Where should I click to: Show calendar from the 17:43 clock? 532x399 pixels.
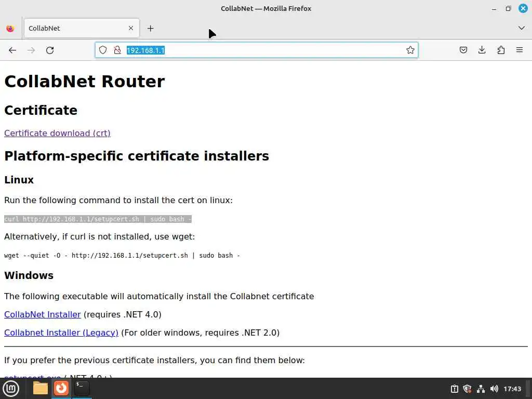click(x=512, y=389)
